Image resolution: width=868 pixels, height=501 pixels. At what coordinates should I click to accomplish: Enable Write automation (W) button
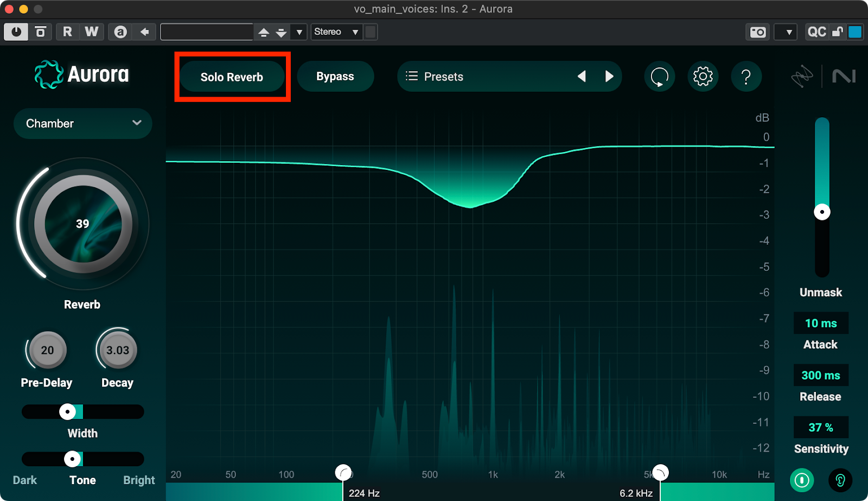coord(92,31)
